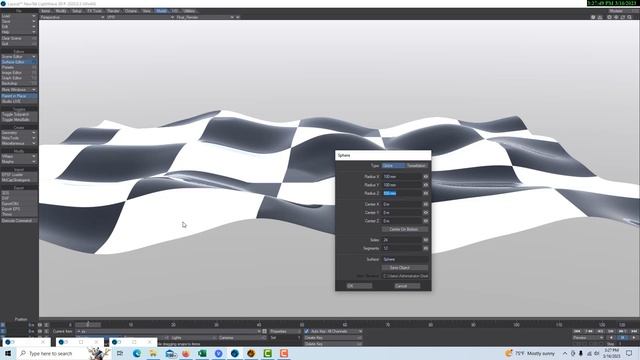Viewport: 640px width, 360px height.
Task: Click the Save Object button
Action: pos(405,268)
